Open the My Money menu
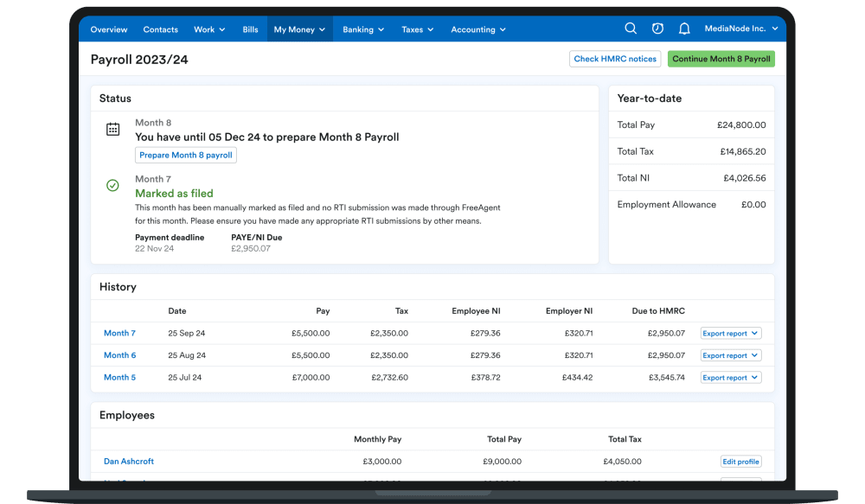 click(x=299, y=29)
